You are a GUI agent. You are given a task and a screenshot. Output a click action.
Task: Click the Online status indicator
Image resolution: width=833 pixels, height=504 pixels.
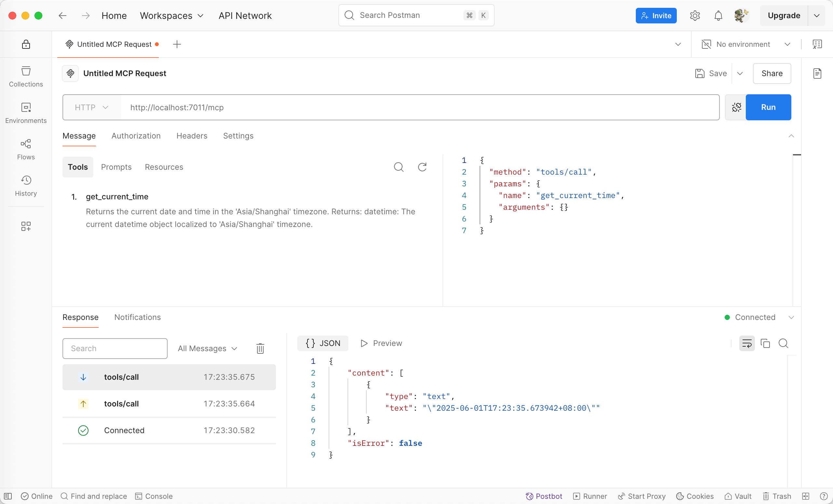coord(36,496)
